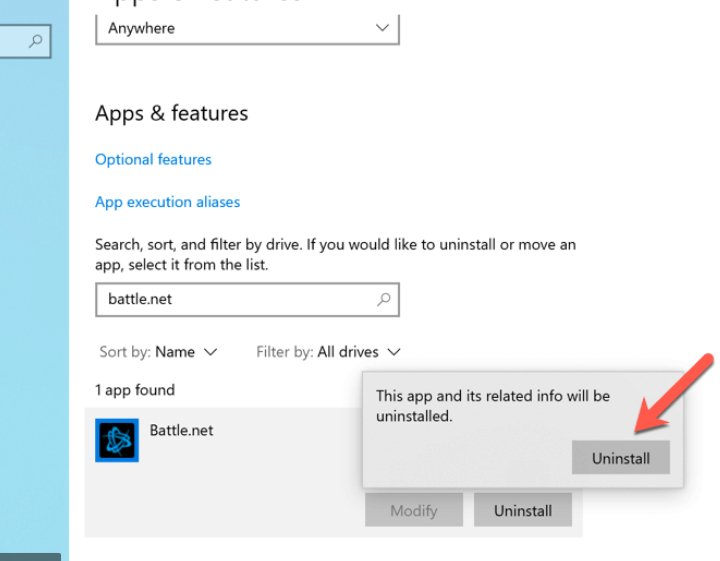Click 'This app and its related info' message
The width and height of the screenshot is (720, 561).
[x=493, y=406]
